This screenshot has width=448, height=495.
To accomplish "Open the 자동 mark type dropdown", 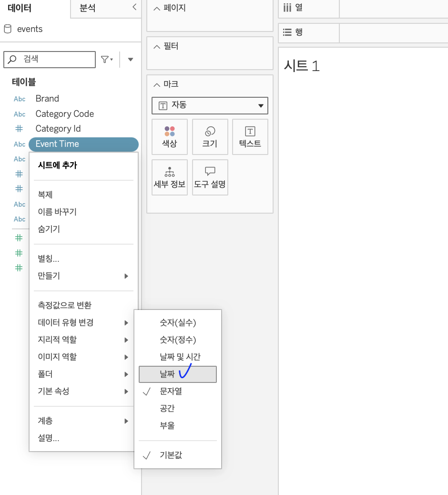I will (x=210, y=105).
